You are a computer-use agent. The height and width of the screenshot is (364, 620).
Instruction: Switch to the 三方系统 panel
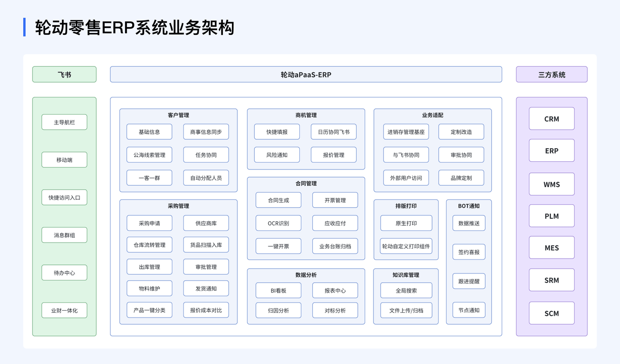point(551,74)
